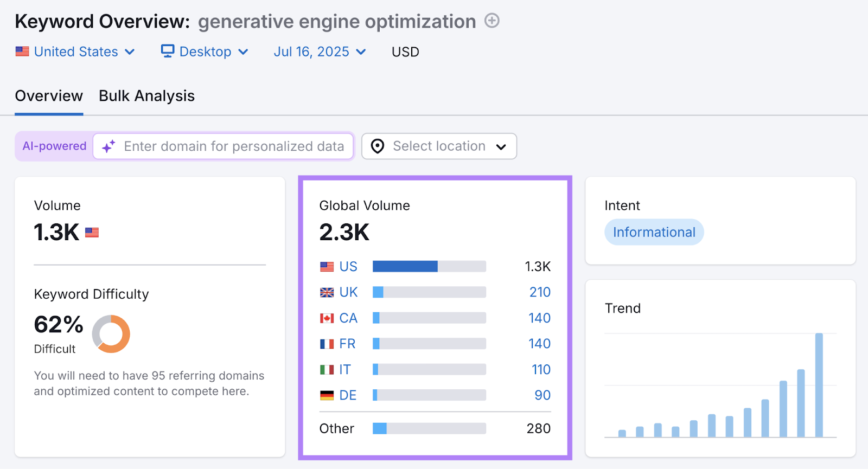Click the Germany flag in Global Volume
Image resolution: width=868 pixels, height=469 pixels.
pyautogui.click(x=327, y=396)
